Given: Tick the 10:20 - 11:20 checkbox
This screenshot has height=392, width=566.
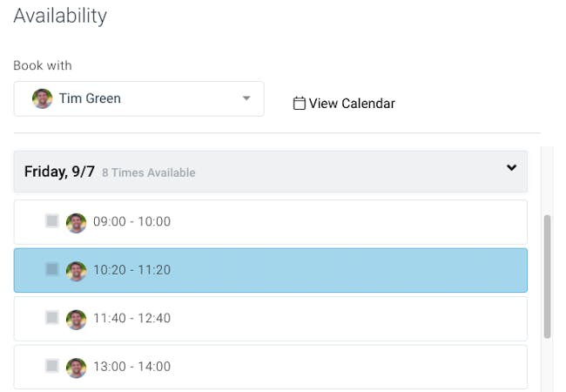Looking at the screenshot, I should pos(52,269).
